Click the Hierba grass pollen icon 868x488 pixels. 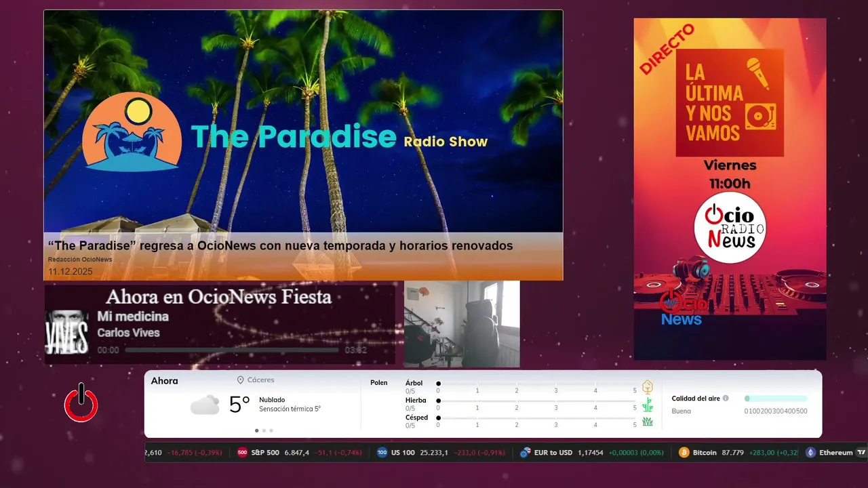648,405
